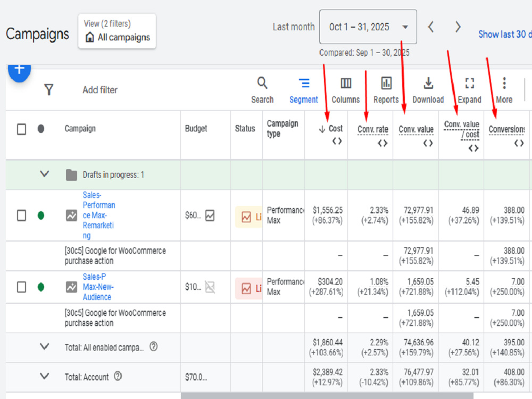Click the crossed-out budget icon beside $10 budget
This screenshot has width=532, height=399.
coord(210,287)
